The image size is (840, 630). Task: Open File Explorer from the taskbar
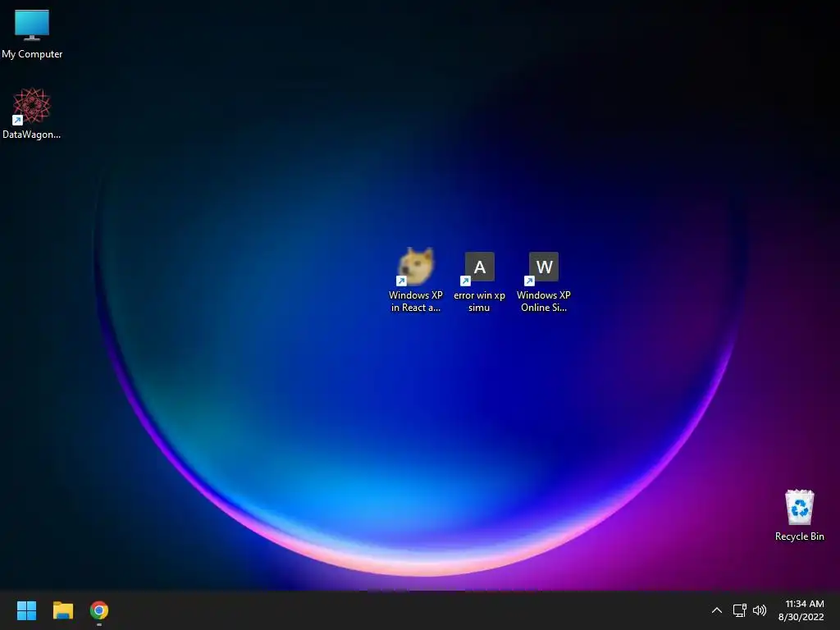coord(62,610)
